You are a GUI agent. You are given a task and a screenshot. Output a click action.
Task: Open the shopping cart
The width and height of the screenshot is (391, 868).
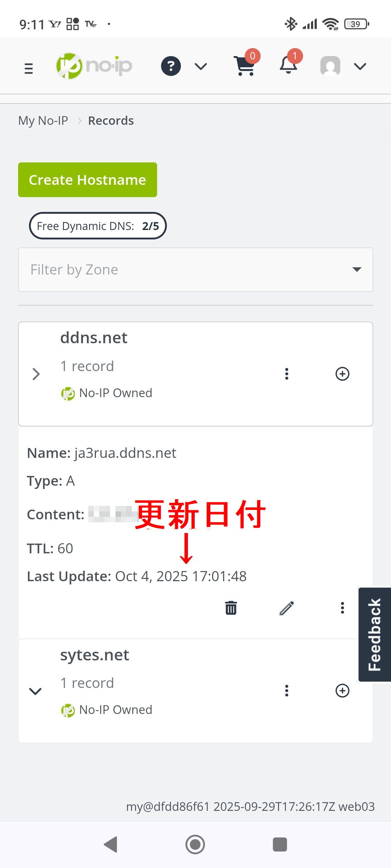click(245, 66)
